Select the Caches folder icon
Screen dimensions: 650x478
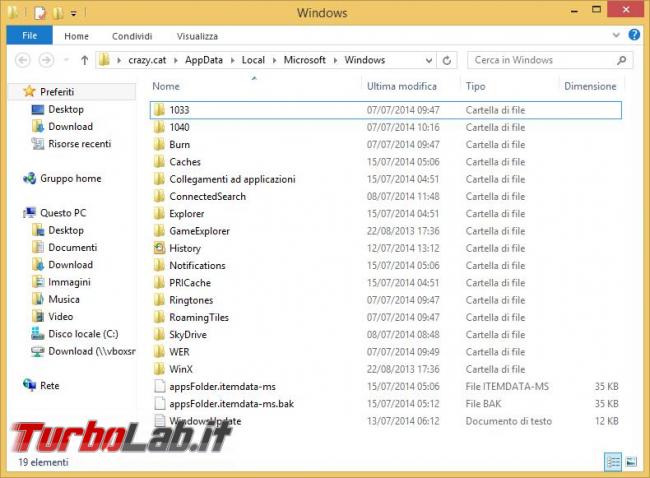159,162
